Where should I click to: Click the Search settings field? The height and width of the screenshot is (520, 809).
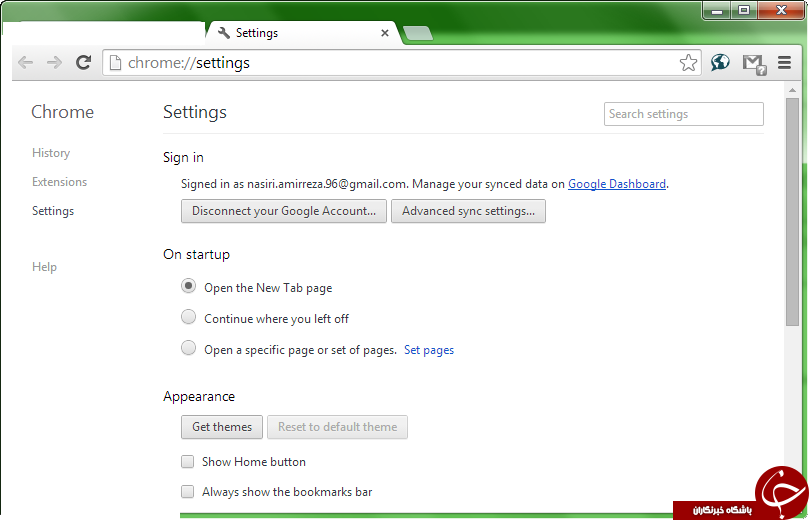tap(684, 114)
